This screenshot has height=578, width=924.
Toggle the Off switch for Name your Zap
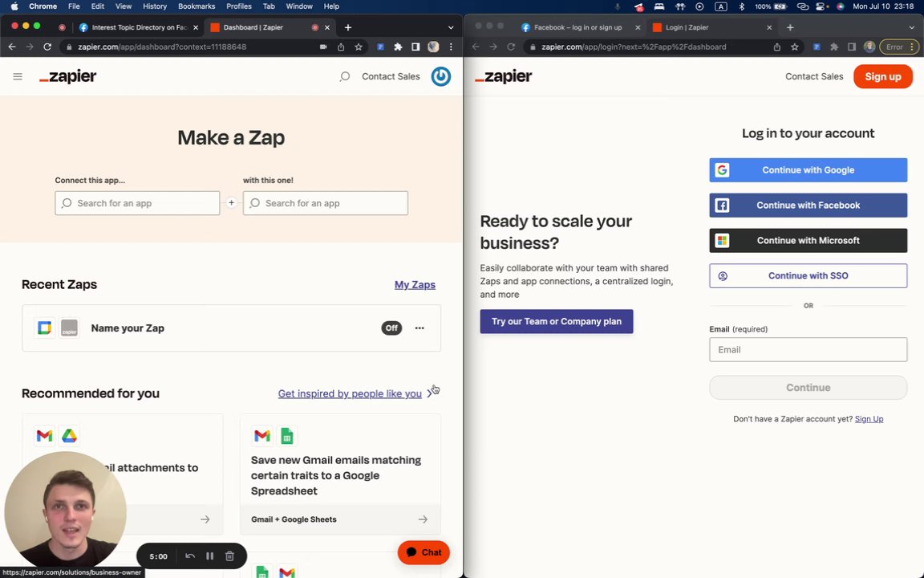tap(392, 328)
